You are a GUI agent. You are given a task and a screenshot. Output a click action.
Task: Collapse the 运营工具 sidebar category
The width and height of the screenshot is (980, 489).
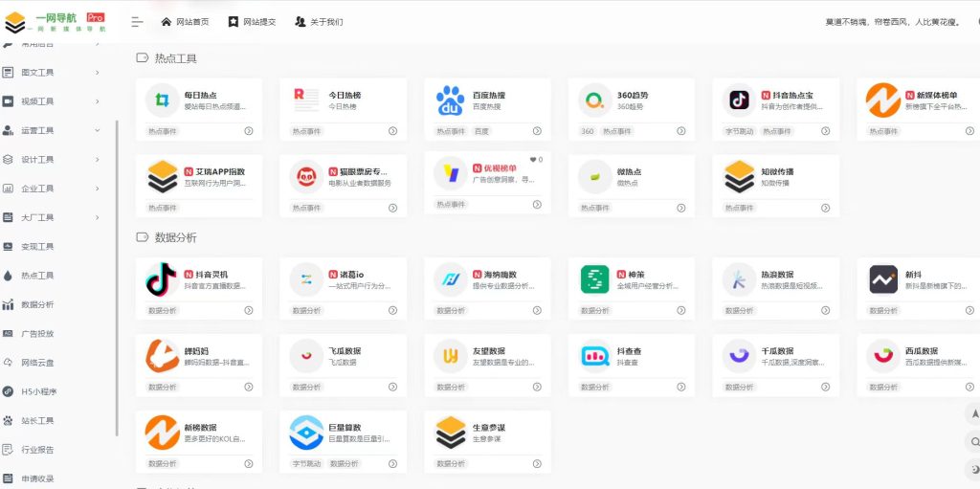pyautogui.click(x=98, y=130)
